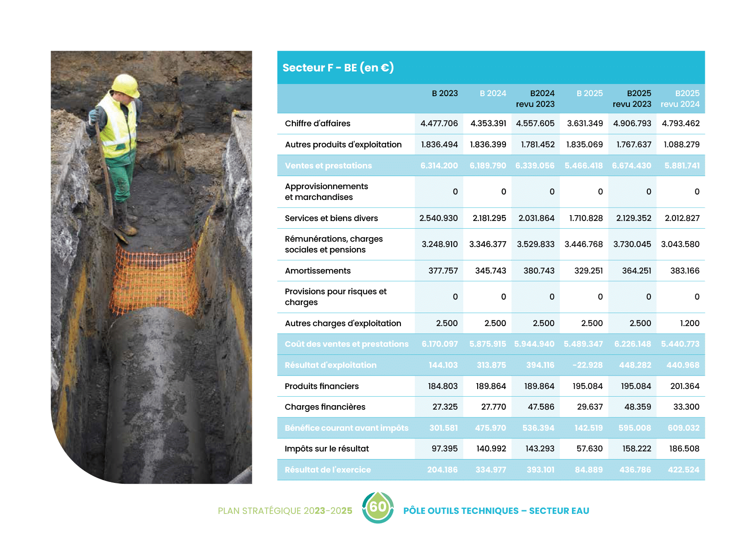
Task: Select the 'Services et biens divers' row label
Action: (331, 218)
